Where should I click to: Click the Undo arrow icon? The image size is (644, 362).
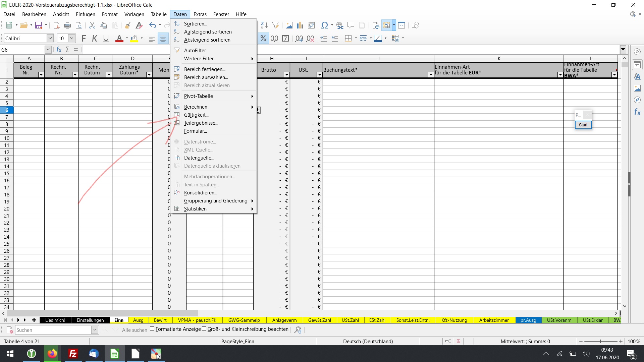[x=153, y=25]
